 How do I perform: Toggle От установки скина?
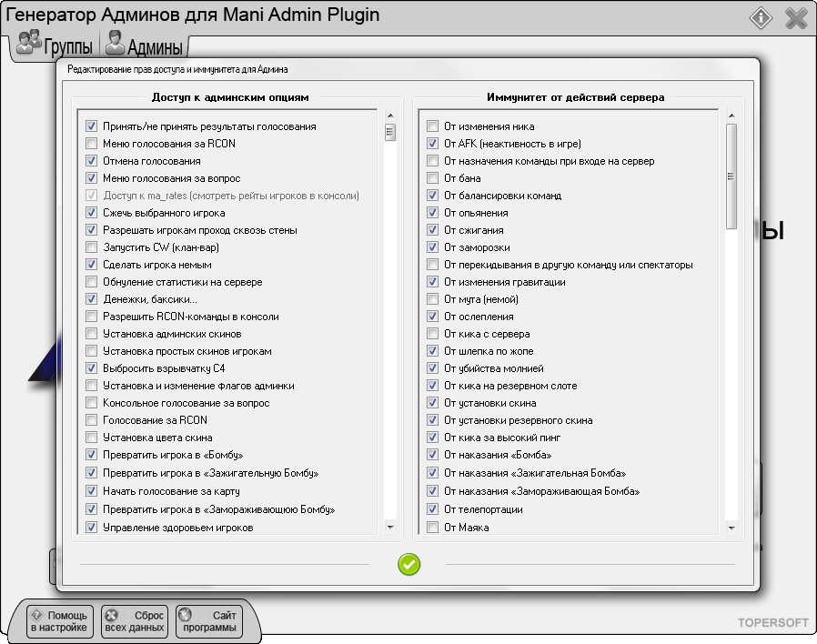click(x=432, y=403)
